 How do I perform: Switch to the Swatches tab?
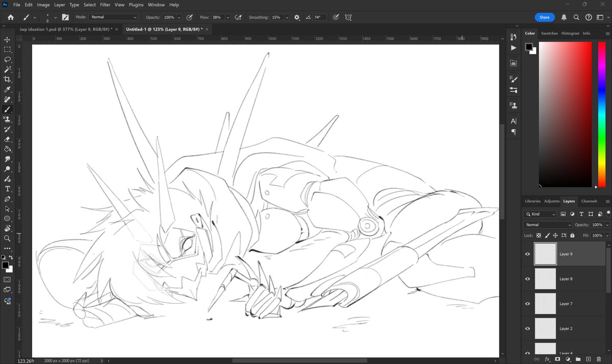pos(549,33)
